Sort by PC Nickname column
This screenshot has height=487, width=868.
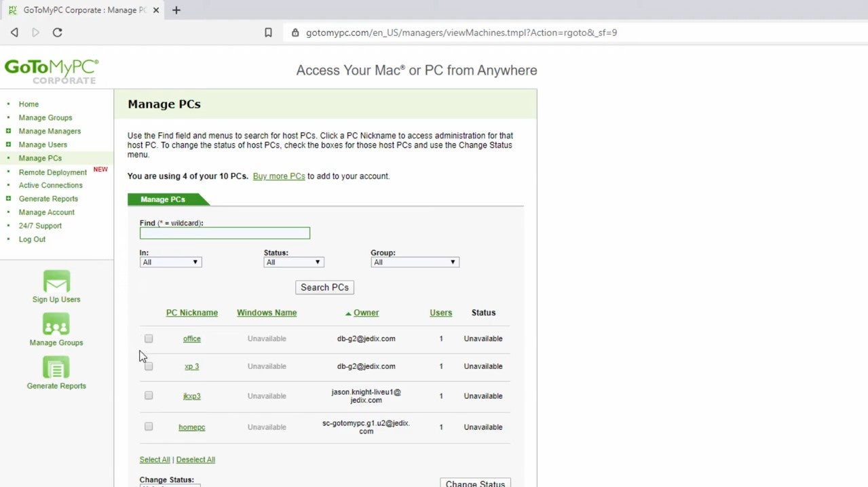click(x=192, y=313)
